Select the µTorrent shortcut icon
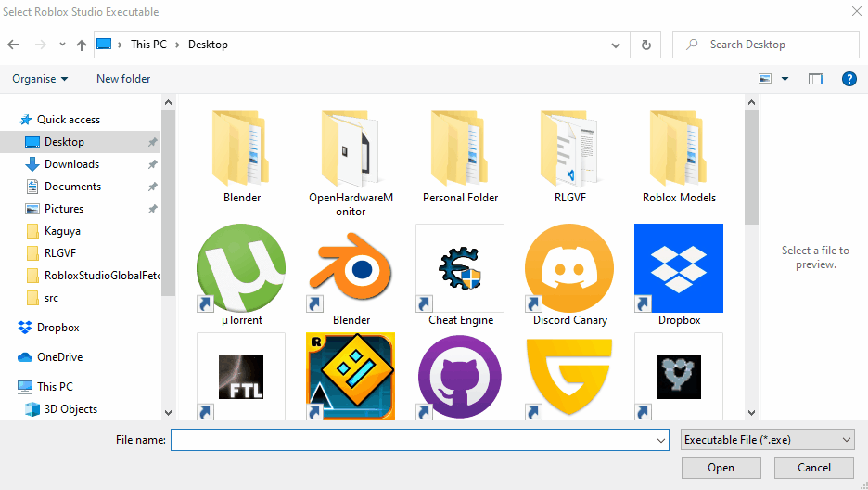The height and width of the screenshot is (490, 868). point(241,268)
